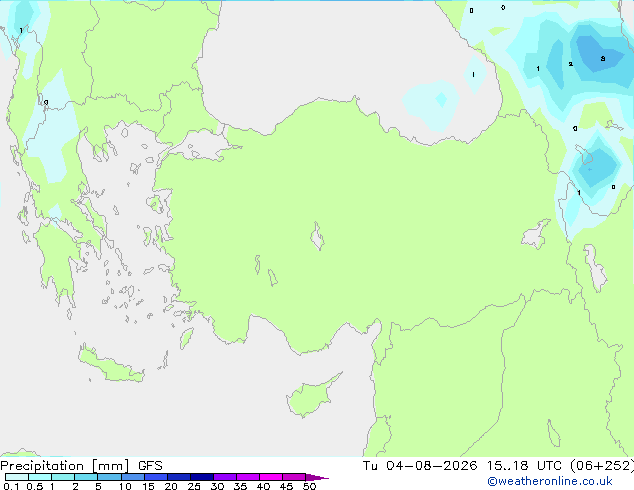634x490 pixels.
Task: Click the 0.1–0.5 mm legend swatch
Action: click(17, 477)
